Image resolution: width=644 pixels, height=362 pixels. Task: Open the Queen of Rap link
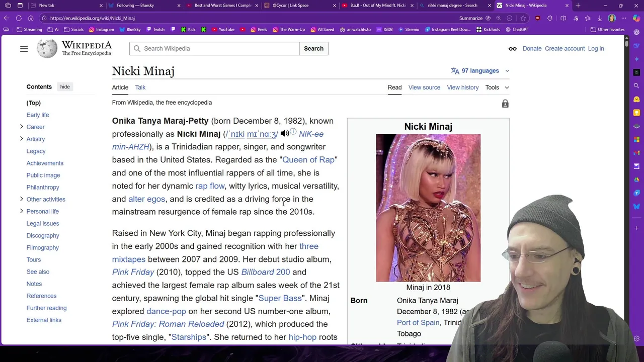pyautogui.click(x=308, y=160)
